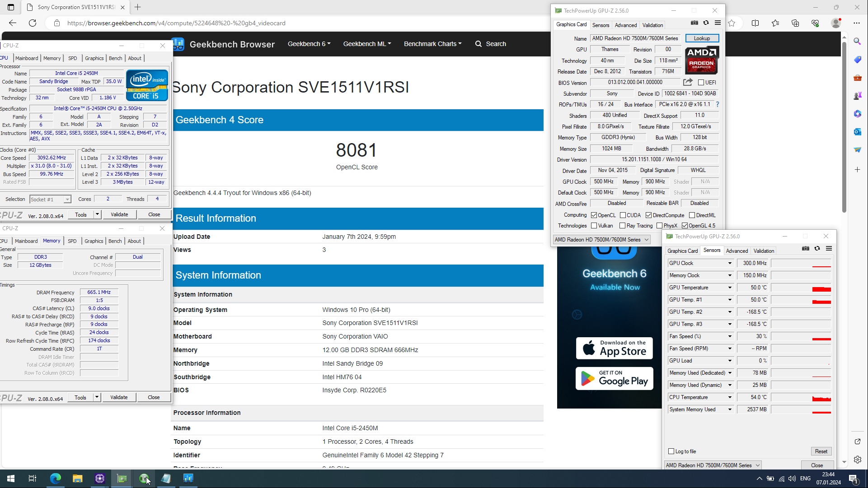The height and width of the screenshot is (488, 868).
Task: Click Validate in the upper CPU-Z window
Action: 119,214
